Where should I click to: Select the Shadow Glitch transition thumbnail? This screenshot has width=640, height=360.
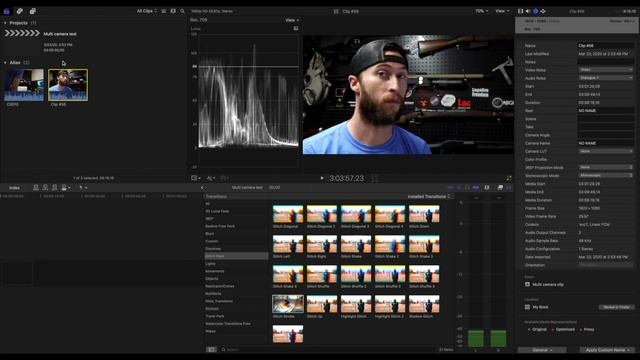424,304
